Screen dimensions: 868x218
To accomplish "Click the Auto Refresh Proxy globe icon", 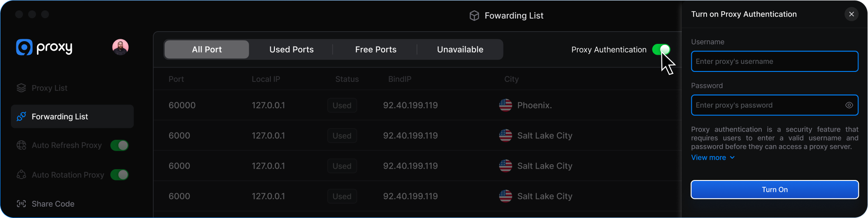I will (x=21, y=145).
